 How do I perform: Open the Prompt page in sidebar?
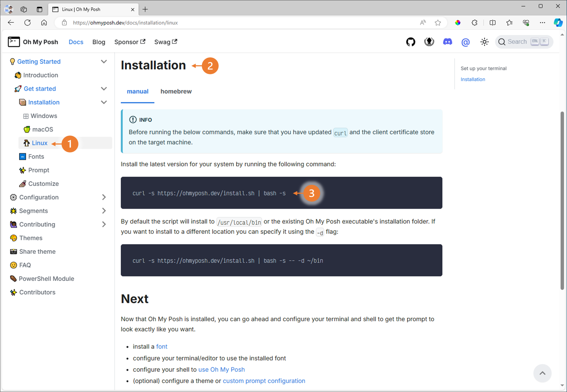tap(38, 170)
